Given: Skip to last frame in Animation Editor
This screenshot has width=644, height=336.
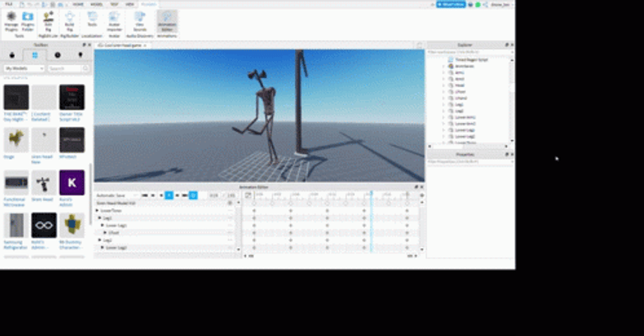Looking at the screenshot, I should pyautogui.click(x=185, y=195).
